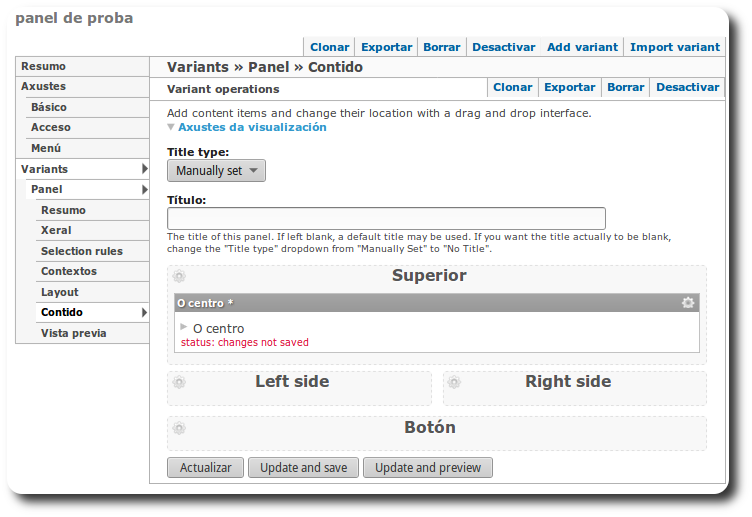Screen dimensions: 752x517
Task: Go to Vista previa tab
Action: 73,333
